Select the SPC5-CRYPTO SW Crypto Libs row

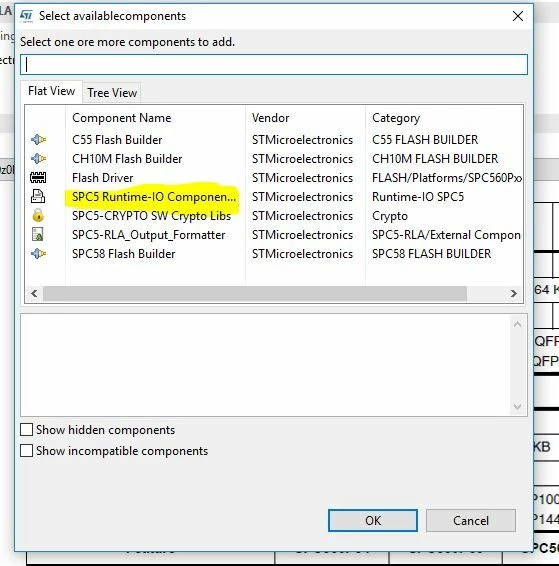point(151,215)
